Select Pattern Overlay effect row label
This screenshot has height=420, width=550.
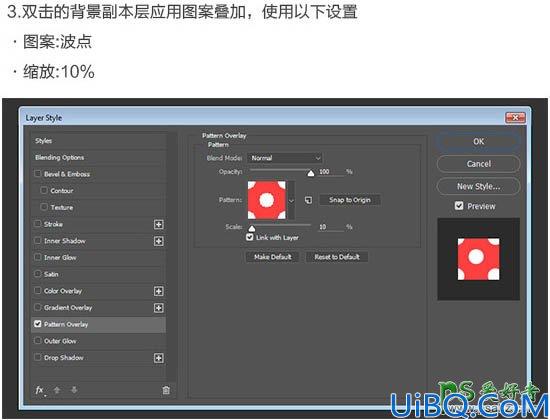point(66,325)
